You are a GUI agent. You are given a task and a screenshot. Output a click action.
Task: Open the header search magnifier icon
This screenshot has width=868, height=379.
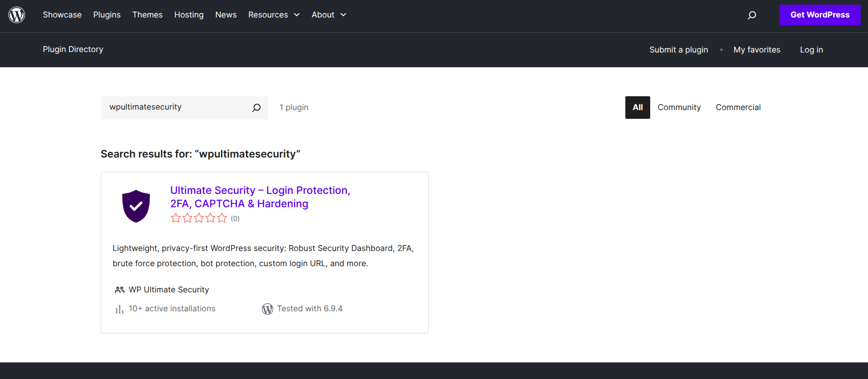(752, 15)
